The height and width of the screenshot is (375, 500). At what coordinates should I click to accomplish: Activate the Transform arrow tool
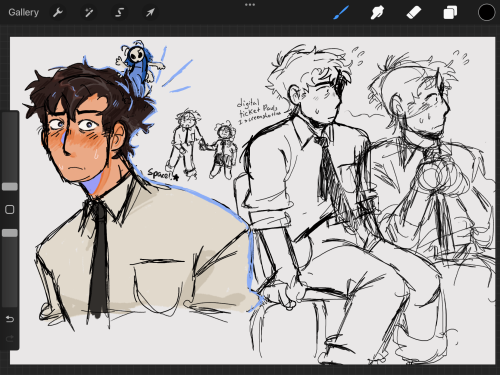coord(150,13)
